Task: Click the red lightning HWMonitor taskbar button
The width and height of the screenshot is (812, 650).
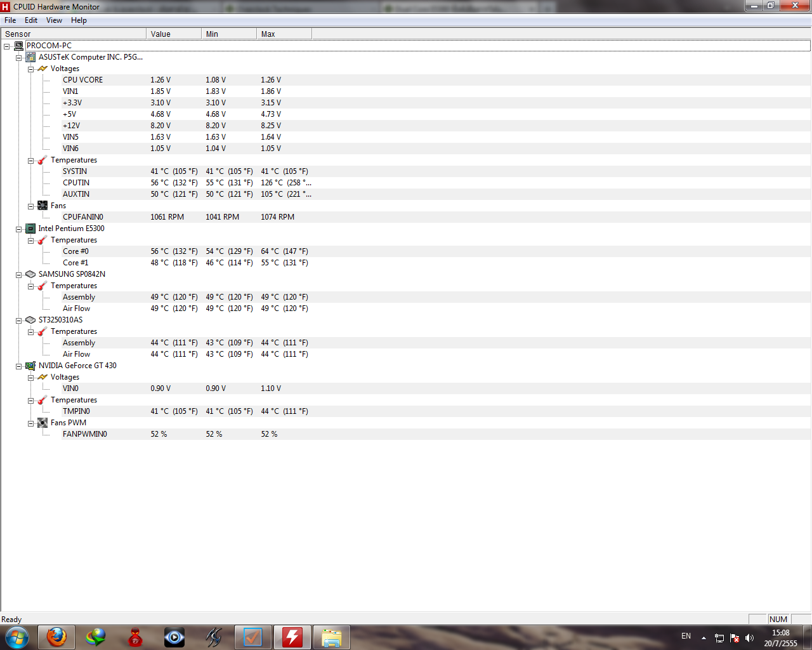Action: click(x=292, y=637)
